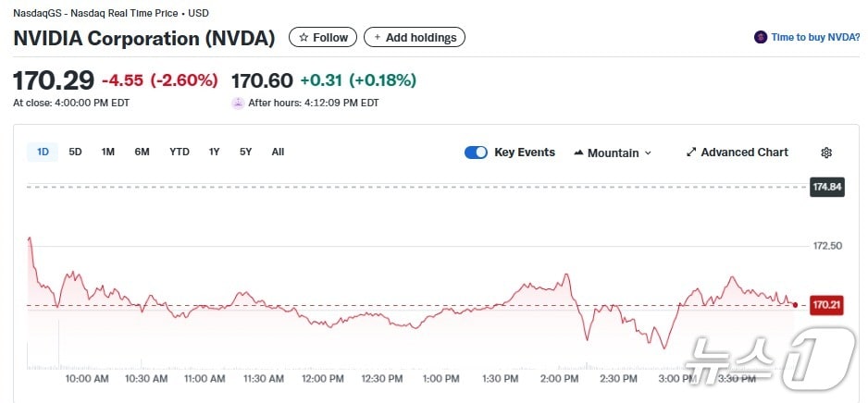Choose the 6M time range
This screenshot has height=403, width=868.
(142, 152)
